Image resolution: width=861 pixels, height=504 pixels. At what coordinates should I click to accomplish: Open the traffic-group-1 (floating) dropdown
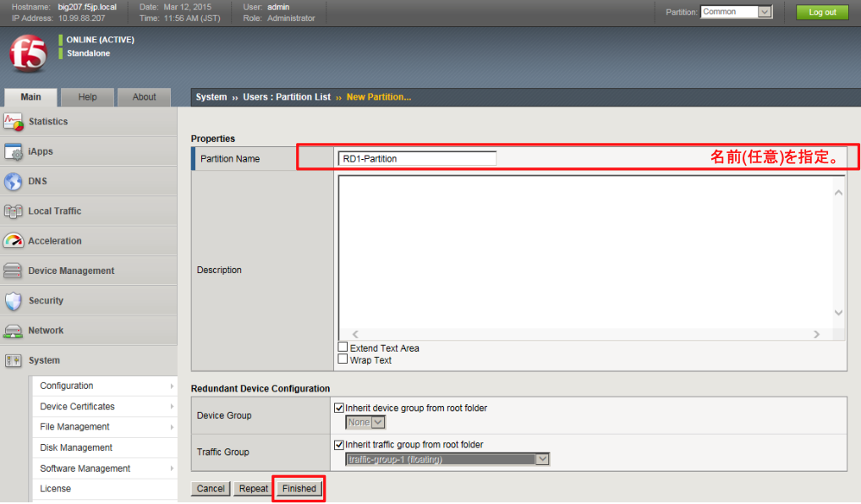point(447,459)
